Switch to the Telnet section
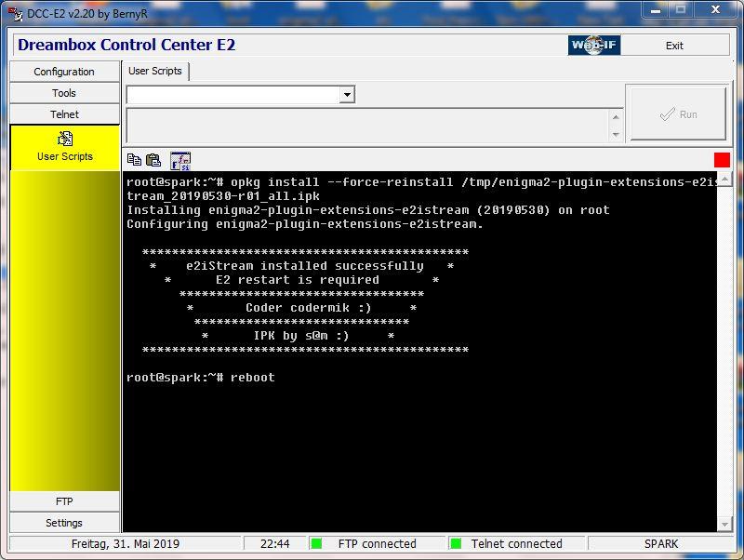The image size is (744, 560). coord(64,114)
